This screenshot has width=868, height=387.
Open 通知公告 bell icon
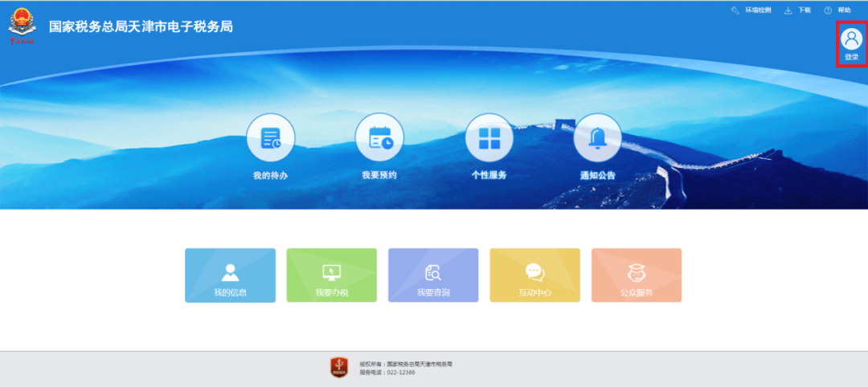(597, 138)
